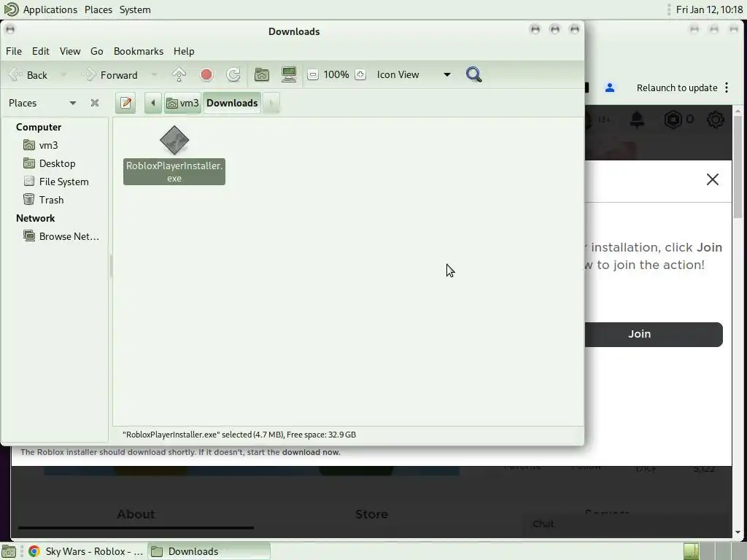The height and width of the screenshot is (560, 747).
Task: Open Trash in the Places sidebar
Action: pyautogui.click(x=52, y=200)
